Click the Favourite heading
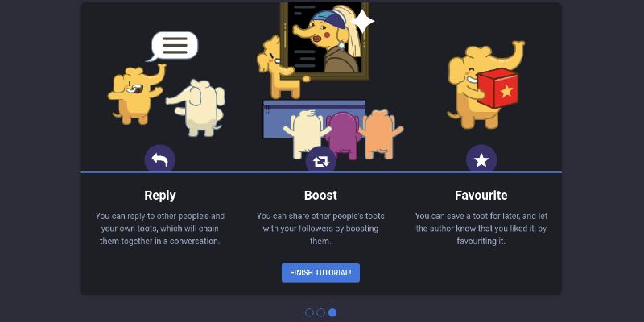Viewport: 644px width, 322px height. 481,195
